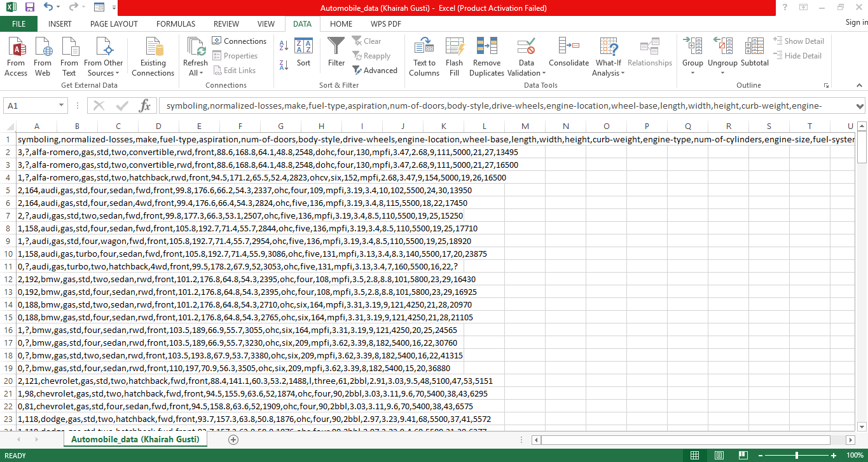Viewport: 868px width, 462px height.
Task: Click the zoom slider handle
Action: point(797,455)
